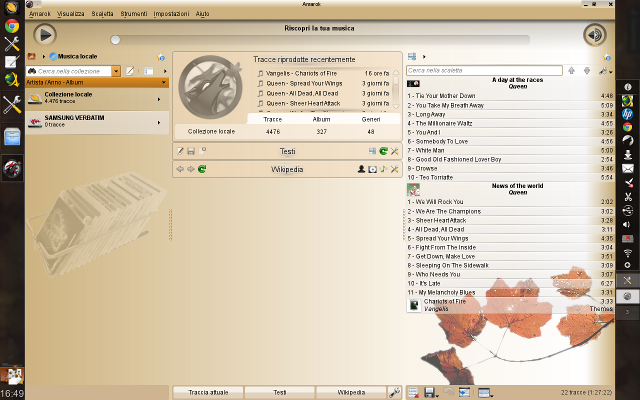This screenshot has height=400, width=640.
Task: Expand SAMSUNG VERBATIM actions arrow
Action: click(x=159, y=122)
